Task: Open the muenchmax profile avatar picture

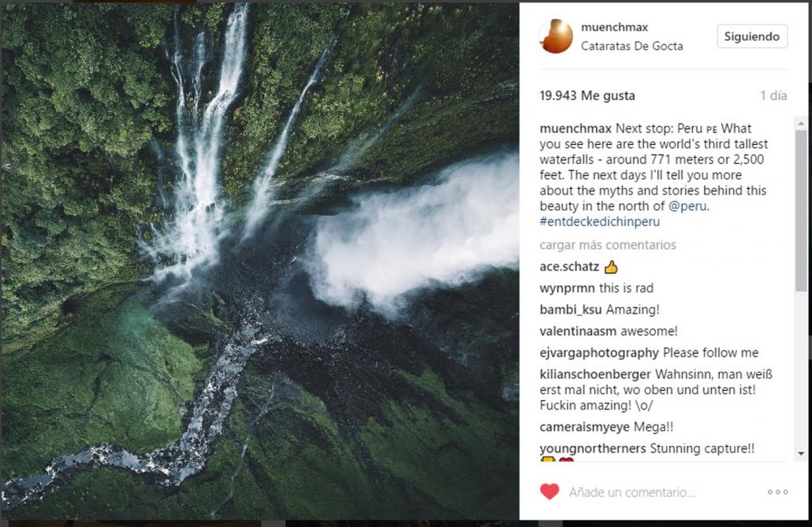Action: 556,36
